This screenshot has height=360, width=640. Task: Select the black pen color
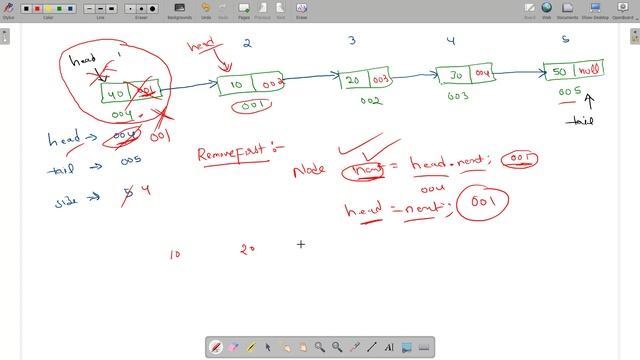26,9
